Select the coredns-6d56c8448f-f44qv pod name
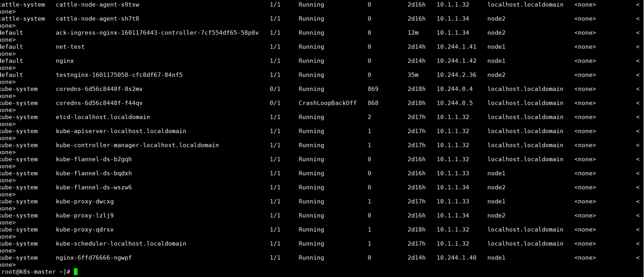 tap(99, 103)
